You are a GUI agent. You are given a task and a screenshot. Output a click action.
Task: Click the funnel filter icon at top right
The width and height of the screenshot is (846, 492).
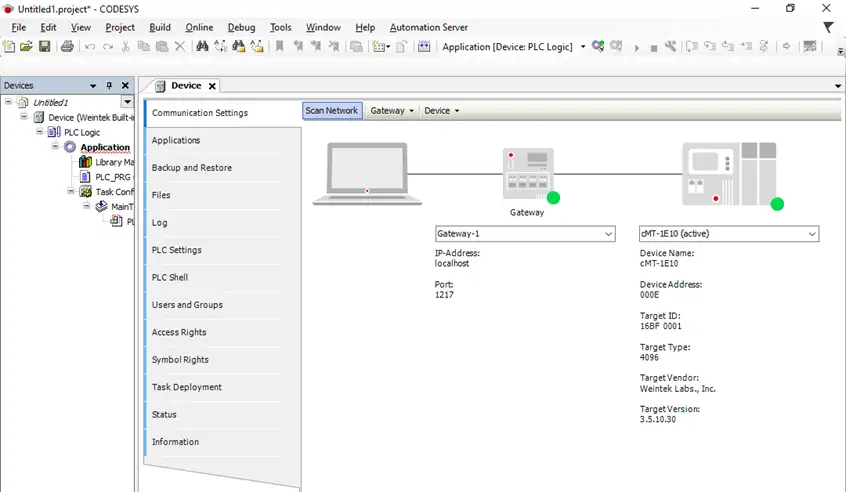pyautogui.click(x=829, y=28)
